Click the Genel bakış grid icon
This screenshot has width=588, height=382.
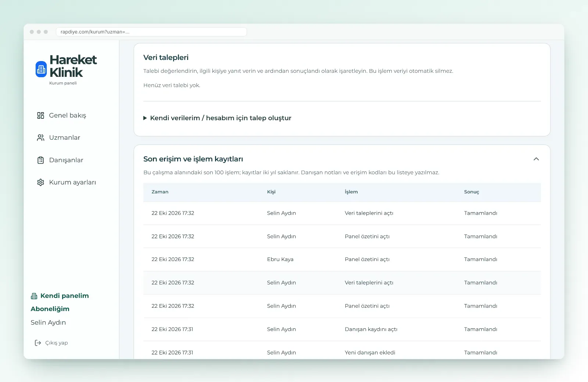(x=40, y=115)
